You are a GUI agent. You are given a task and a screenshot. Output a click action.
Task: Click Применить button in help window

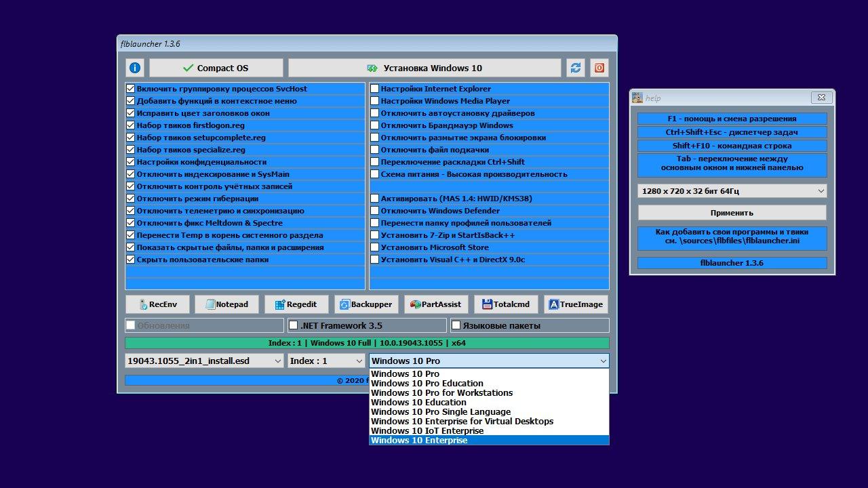pyautogui.click(x=732, y=213)
